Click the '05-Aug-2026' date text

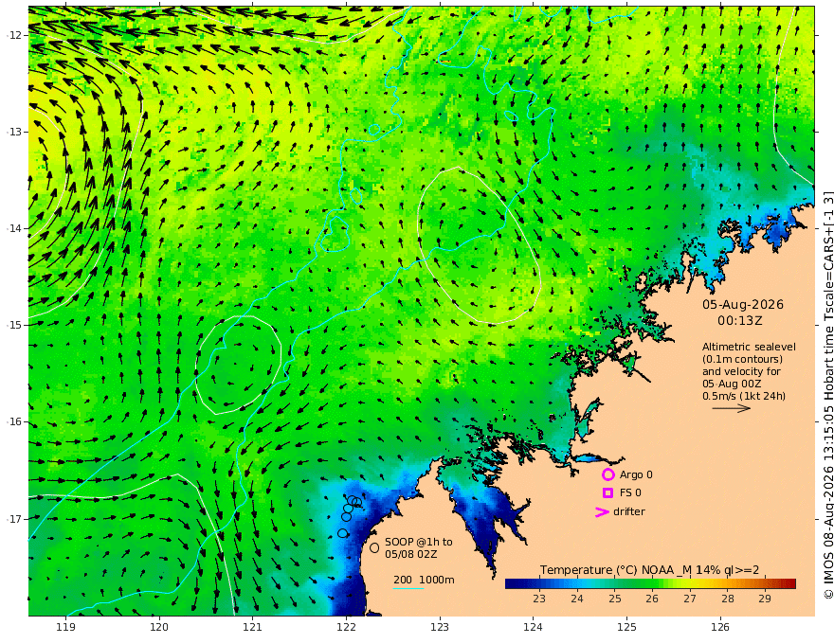[x=743, y=304]
